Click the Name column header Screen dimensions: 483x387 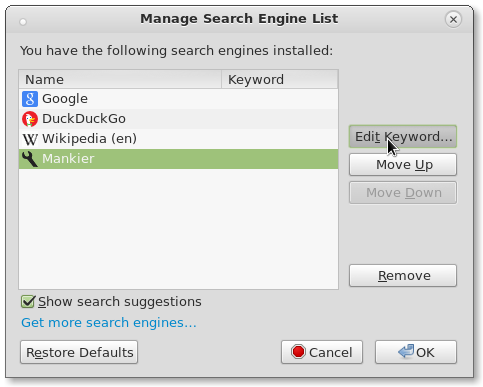point(120,79)
